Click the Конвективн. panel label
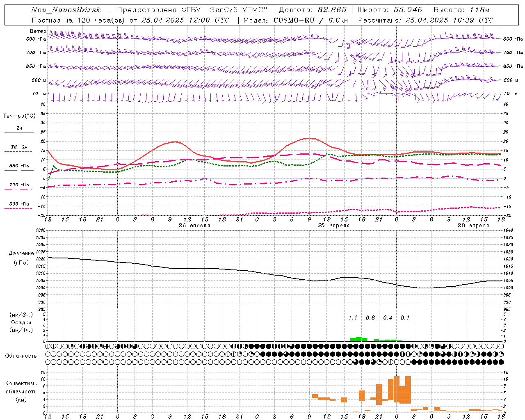 point(21,383)
